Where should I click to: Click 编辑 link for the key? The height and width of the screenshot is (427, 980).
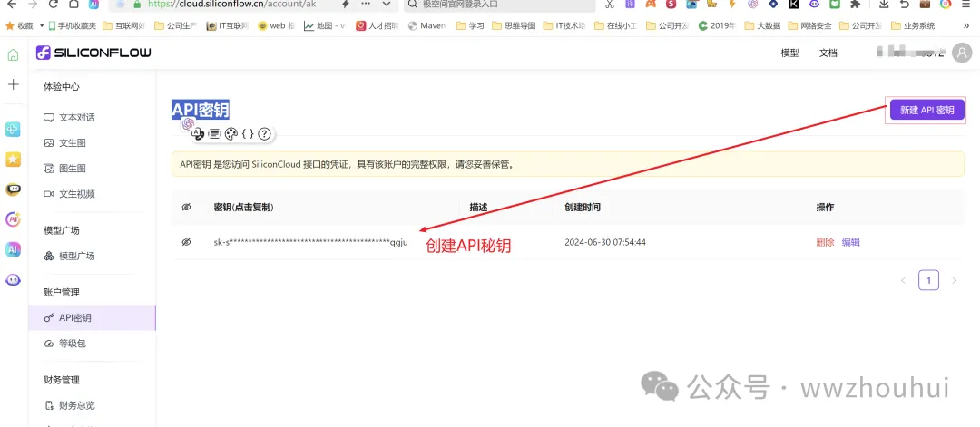pos(850,242)
